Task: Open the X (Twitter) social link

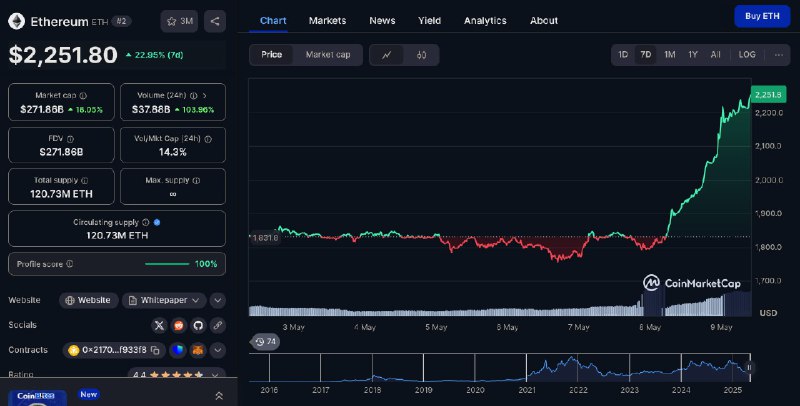Action: (159, 325)
